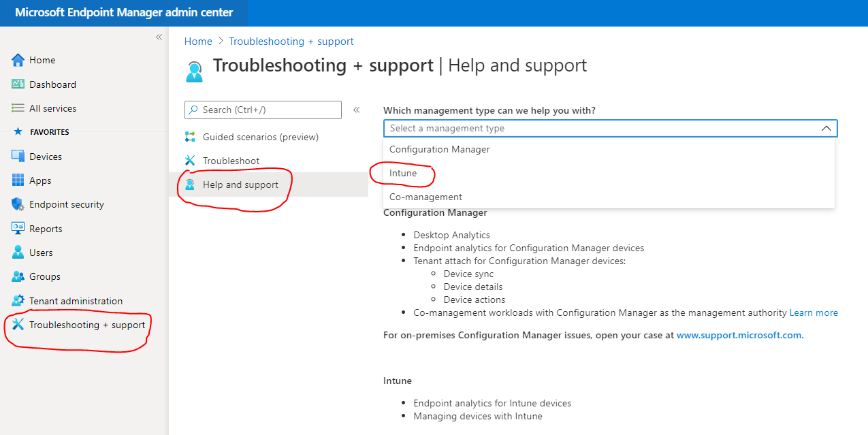
Task: Open the management type dropdown
Action: tap(610, 128)
